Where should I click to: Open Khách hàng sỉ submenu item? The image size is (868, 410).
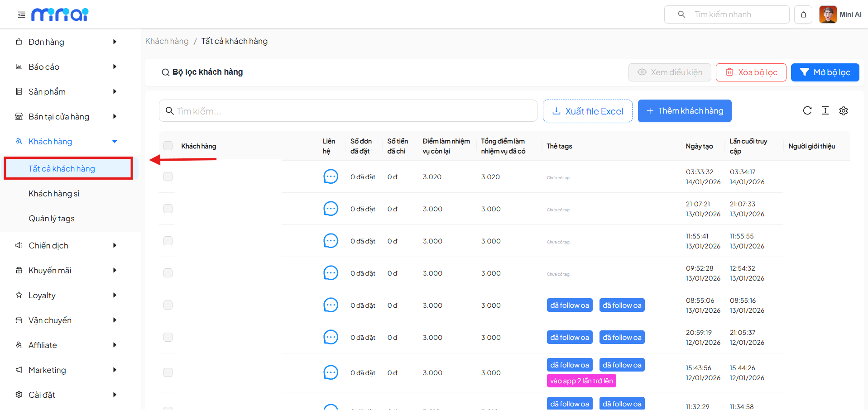(x=54, y=194)
